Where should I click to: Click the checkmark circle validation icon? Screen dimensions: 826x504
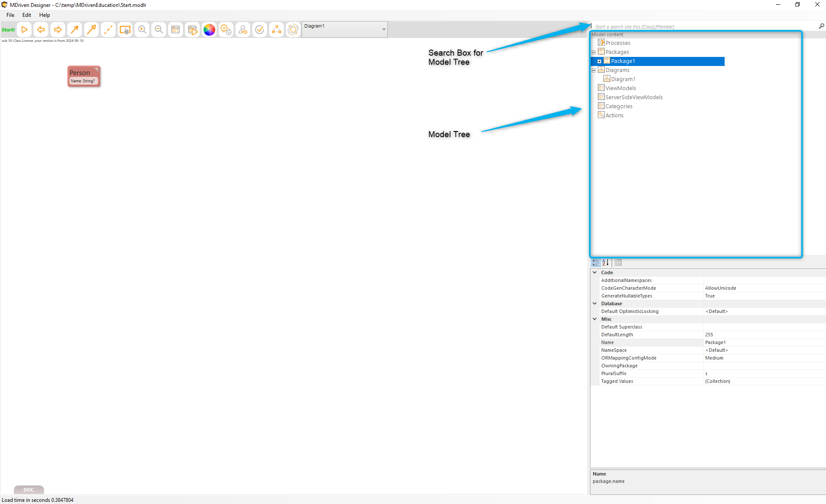(260, 30)
